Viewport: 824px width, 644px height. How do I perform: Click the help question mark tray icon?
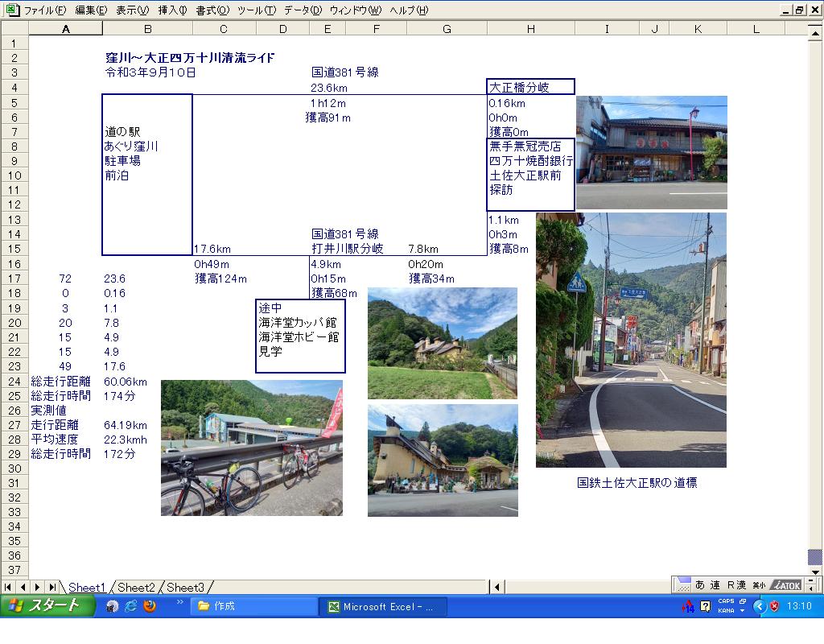[x=706, y=607]
